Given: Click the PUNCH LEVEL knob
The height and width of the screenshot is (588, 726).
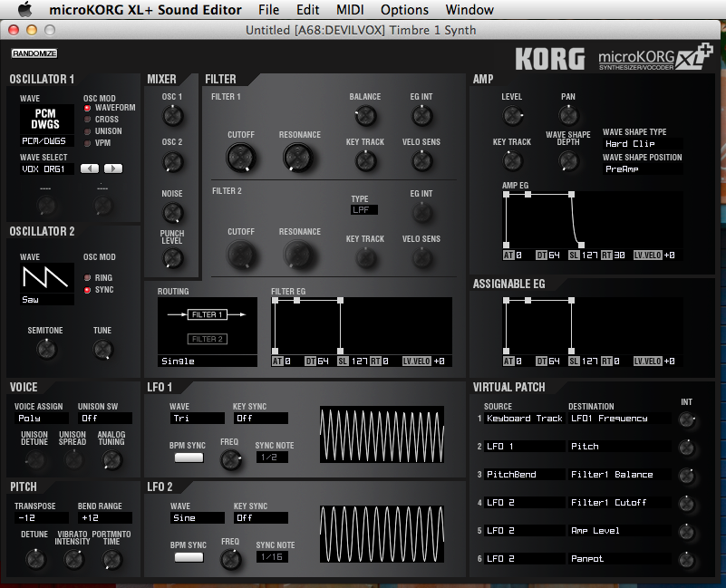Looking at the screenshot, I should (x=173, y=258).
